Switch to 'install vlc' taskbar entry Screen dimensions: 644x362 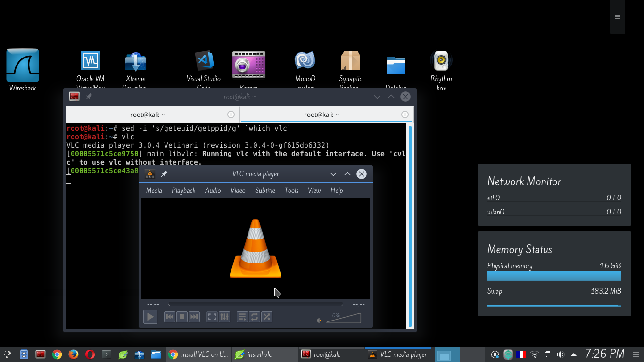(265, 354)
